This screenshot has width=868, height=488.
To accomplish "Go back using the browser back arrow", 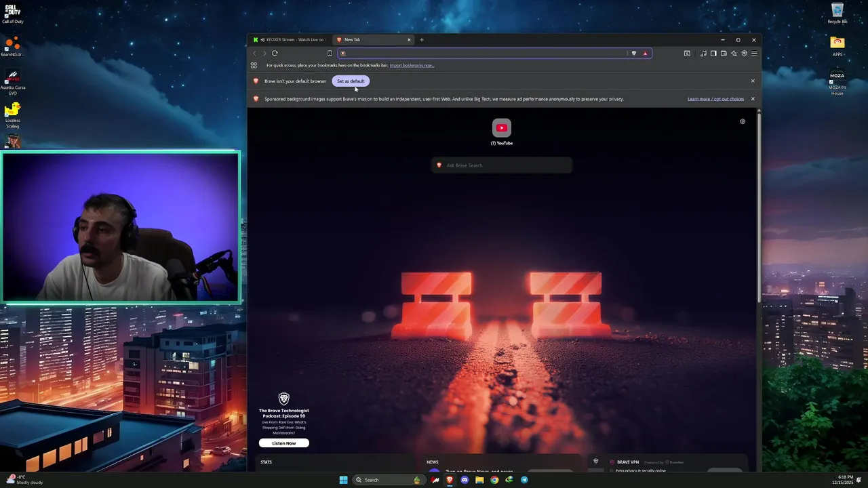I will click(x=255, y=54).
